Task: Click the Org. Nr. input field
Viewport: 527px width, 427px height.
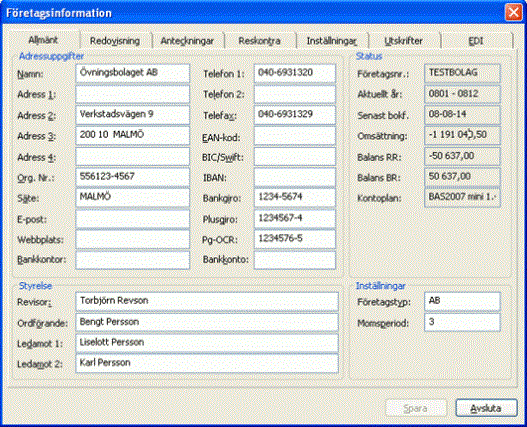Action: point(132,177)
